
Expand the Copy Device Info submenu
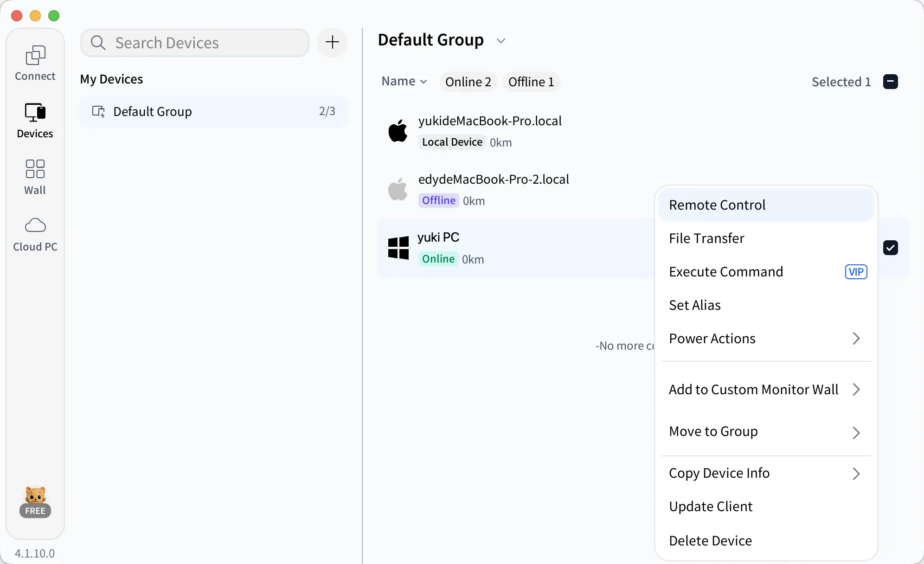[856, 474]
